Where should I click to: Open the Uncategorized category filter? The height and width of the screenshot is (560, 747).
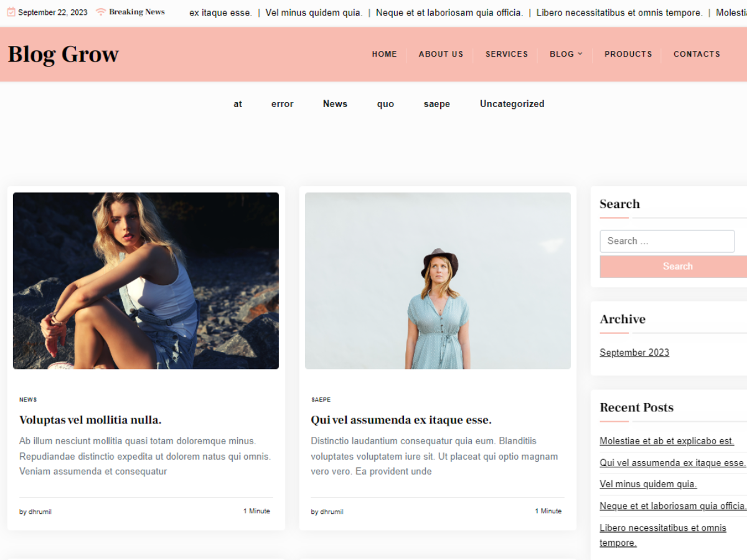[x=512, y=103]
